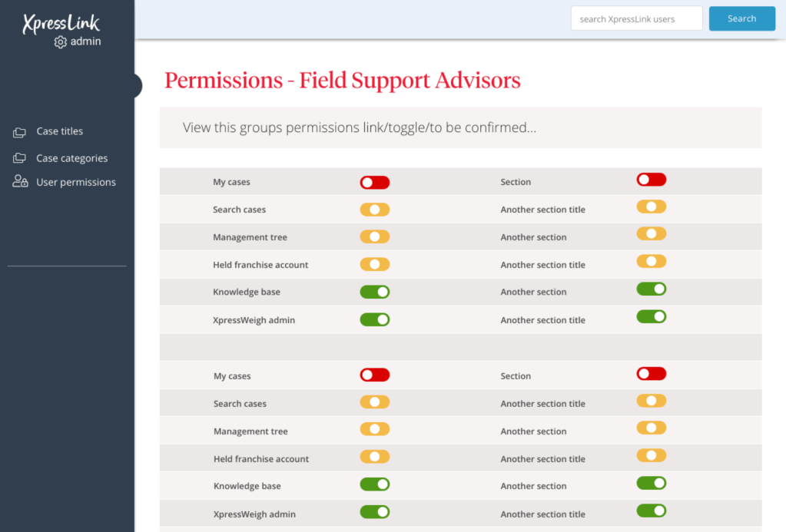Screen dimensions: 786x532
Task: Toggle Held franchise account in the upper group
Action: point(375,265)
